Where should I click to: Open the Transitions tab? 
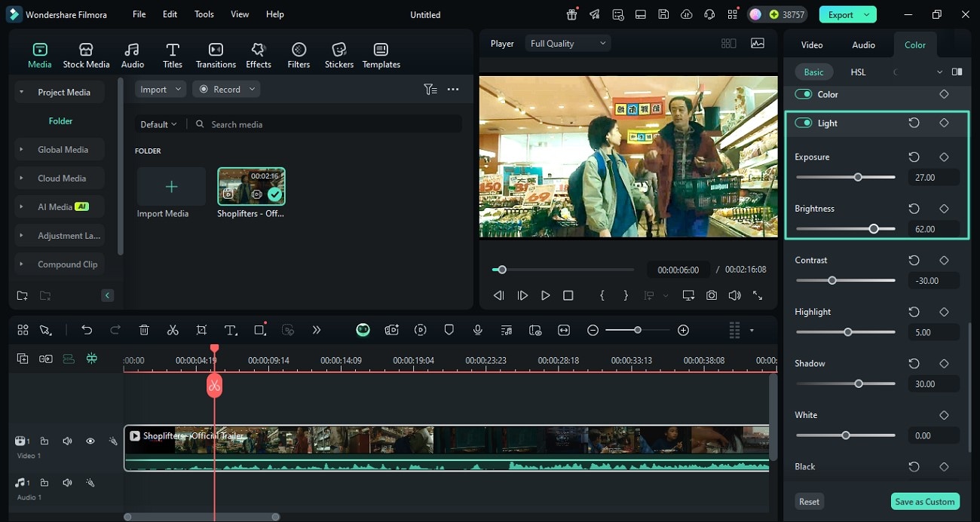216,56
